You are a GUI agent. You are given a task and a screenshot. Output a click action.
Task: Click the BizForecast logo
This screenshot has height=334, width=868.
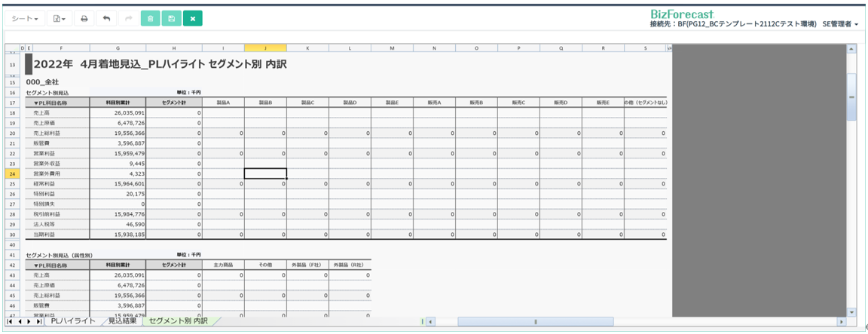[682, 14]
